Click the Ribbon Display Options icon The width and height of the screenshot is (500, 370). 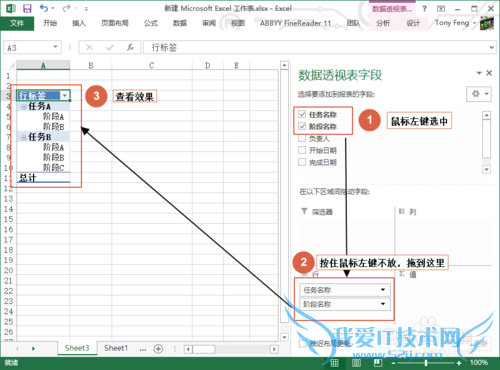tap(441, 9)
